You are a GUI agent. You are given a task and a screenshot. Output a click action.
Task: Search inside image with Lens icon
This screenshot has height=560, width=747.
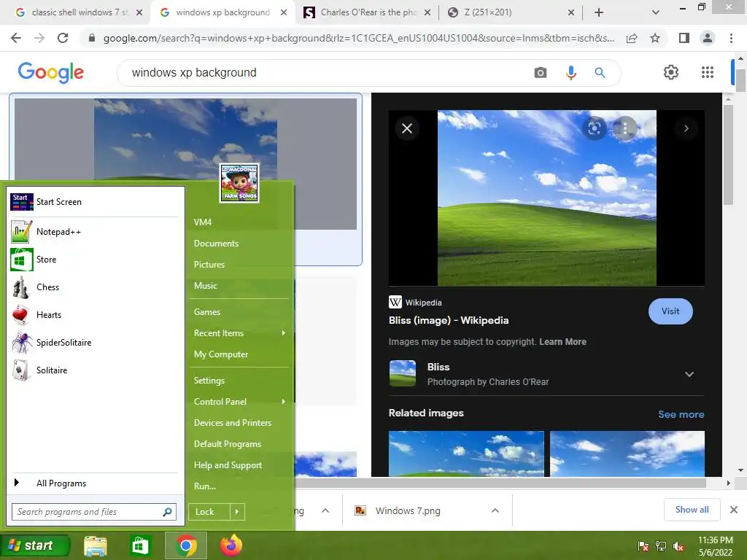594,128
